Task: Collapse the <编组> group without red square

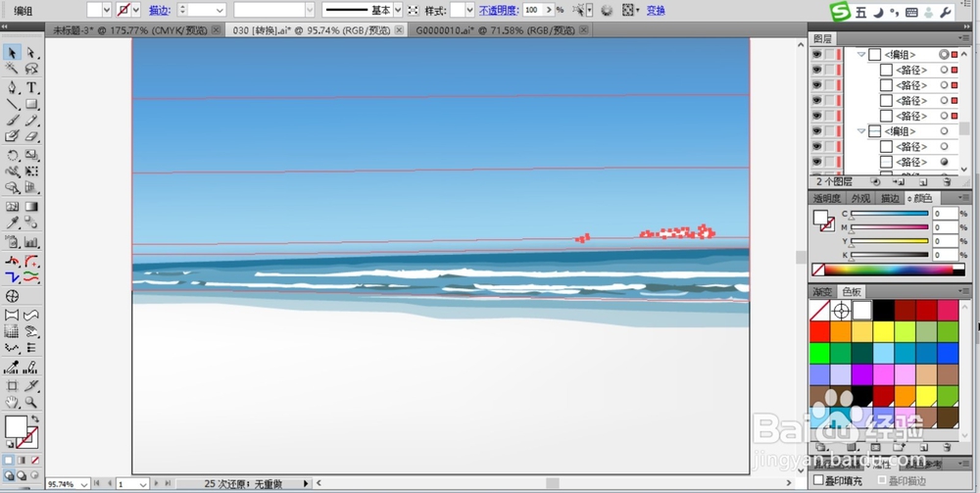Action: pyautogui.click(x=861, y=131)
